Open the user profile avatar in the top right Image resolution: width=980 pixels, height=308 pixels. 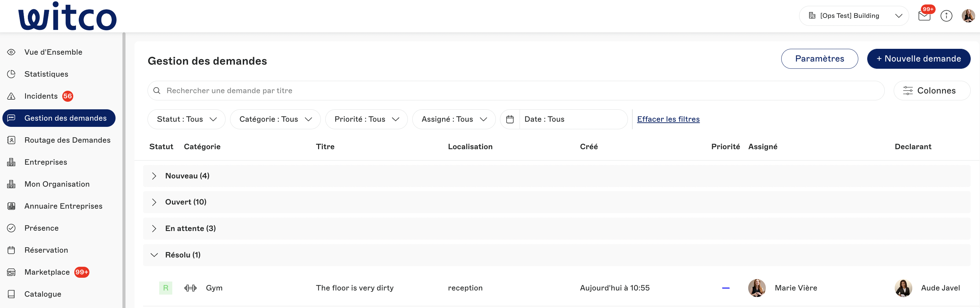(x=968, y=15)
